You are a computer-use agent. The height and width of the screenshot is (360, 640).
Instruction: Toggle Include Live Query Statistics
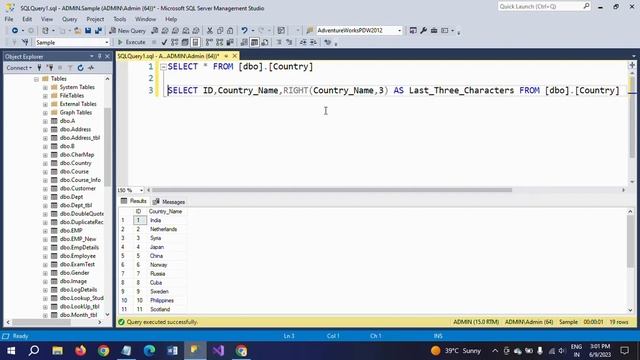pos(220,42)
